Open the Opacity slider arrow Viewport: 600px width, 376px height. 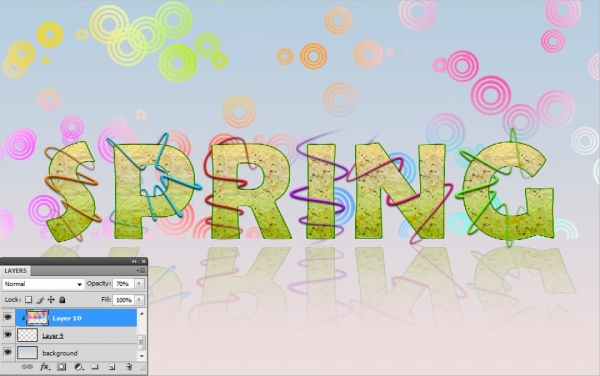point(139,284)
